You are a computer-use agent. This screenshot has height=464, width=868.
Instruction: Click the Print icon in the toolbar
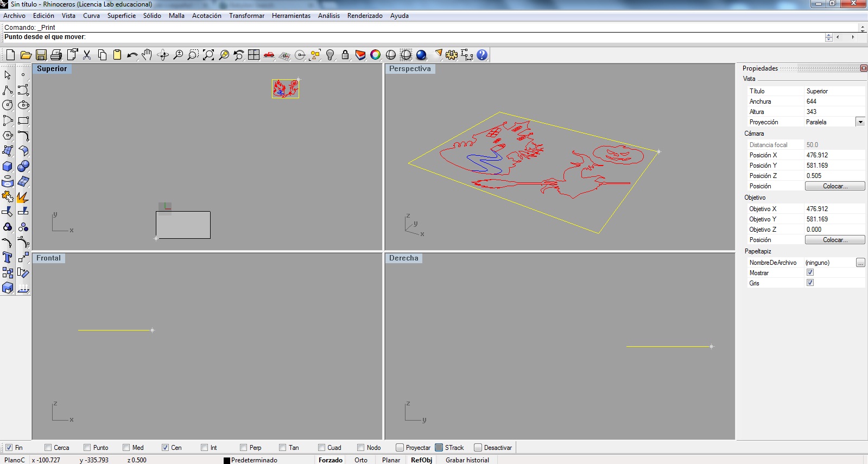[56, 55]
